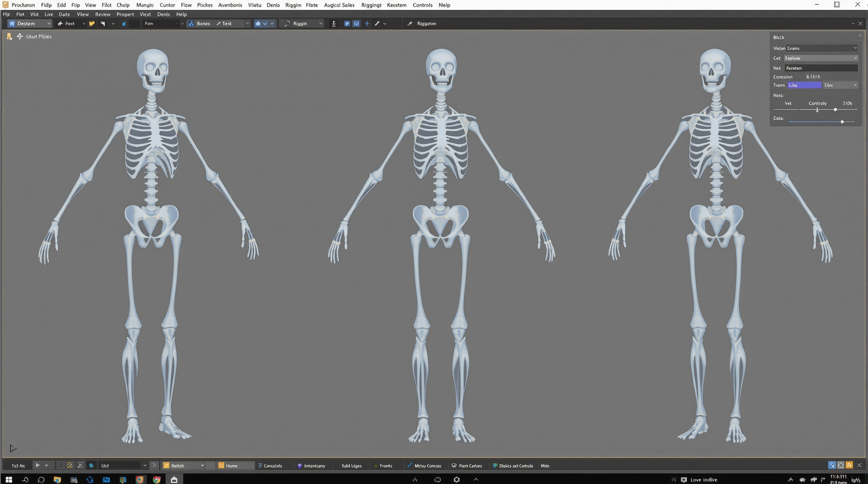The image size is (868, 484).
Task: Click the Riggeton pin icon
Action: coord(410,24)
